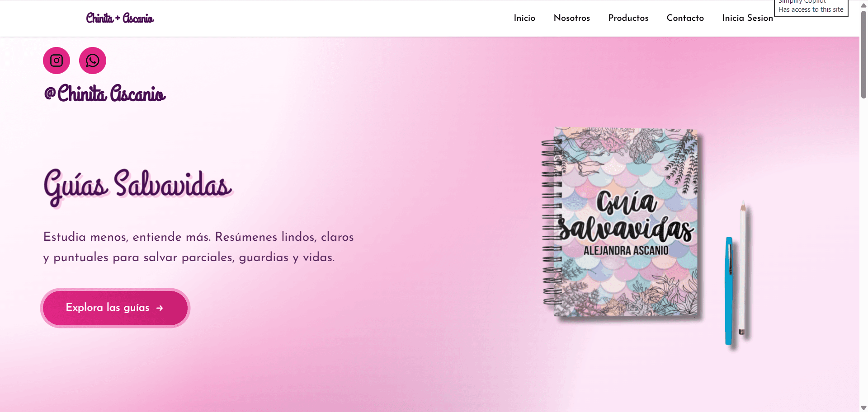Navigate to Contacto
The image size is (868, 412).
tap(685, 18)
